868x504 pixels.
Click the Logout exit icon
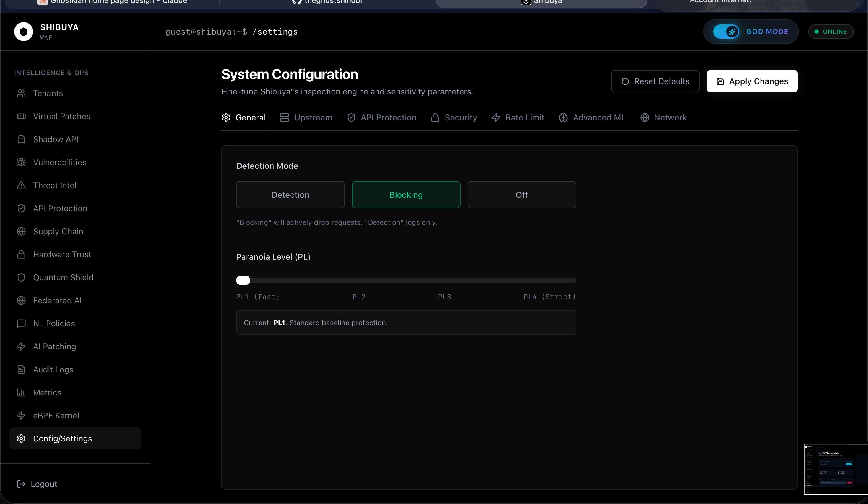[21, 484]
